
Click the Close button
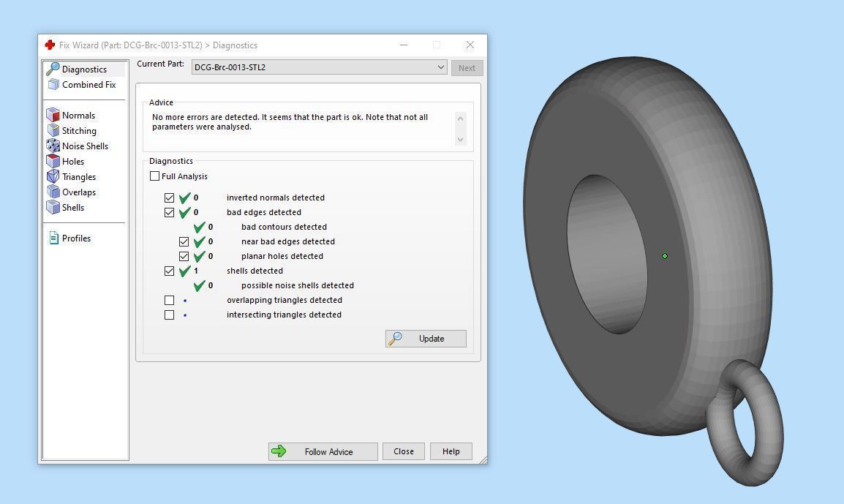click(x=404, y=451)
